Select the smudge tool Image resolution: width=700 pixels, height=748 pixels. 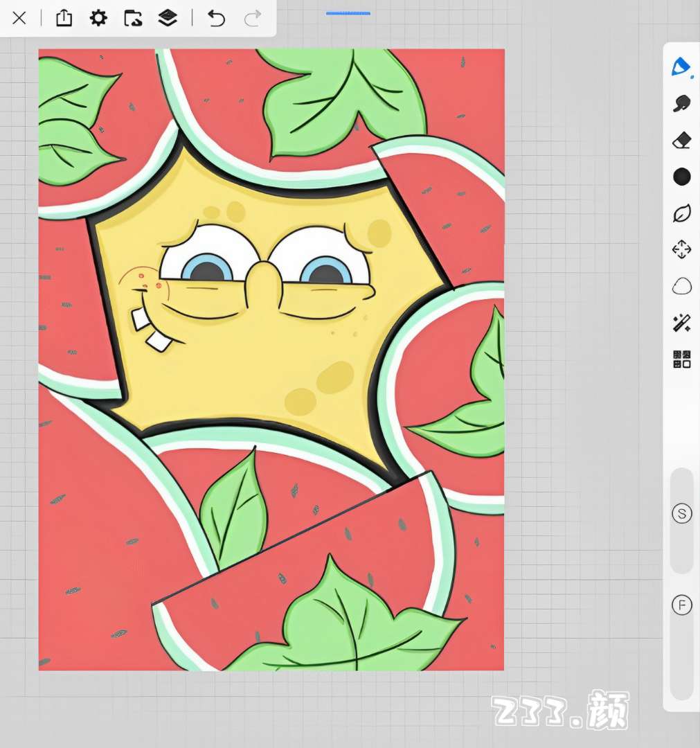tap(682, 103)
